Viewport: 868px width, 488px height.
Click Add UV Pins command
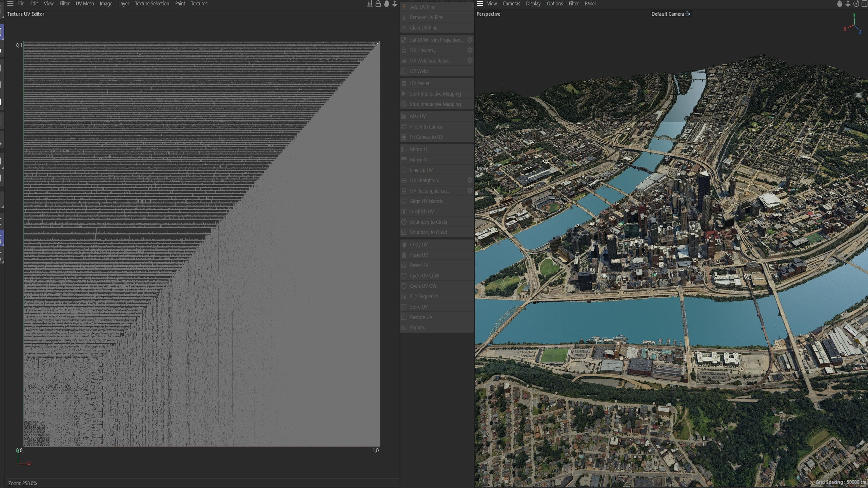click(x=437, y=7)
